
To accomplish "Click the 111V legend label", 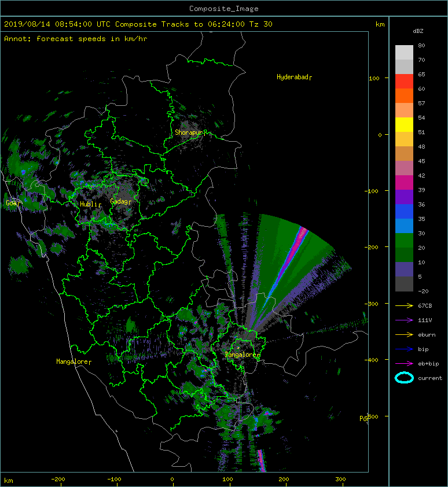I will point(425,320).
